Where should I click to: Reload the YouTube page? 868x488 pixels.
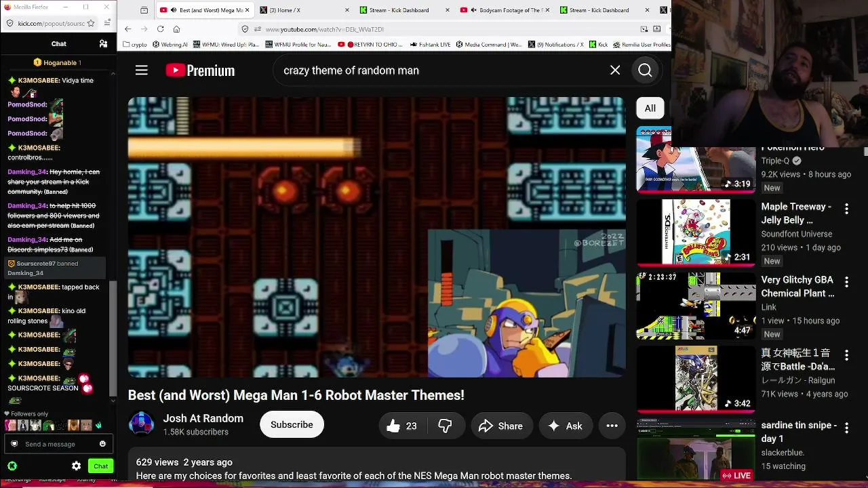[x=160, y=29]
